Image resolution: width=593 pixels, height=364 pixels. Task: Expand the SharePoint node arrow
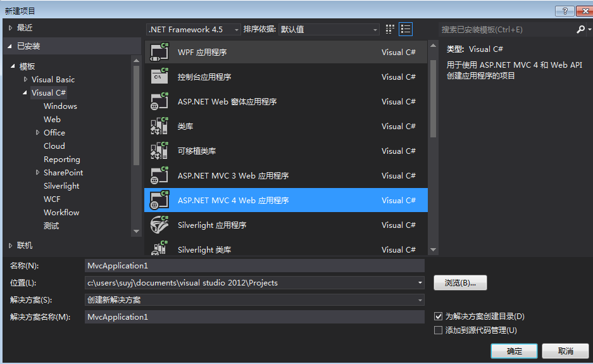point(37,172)
